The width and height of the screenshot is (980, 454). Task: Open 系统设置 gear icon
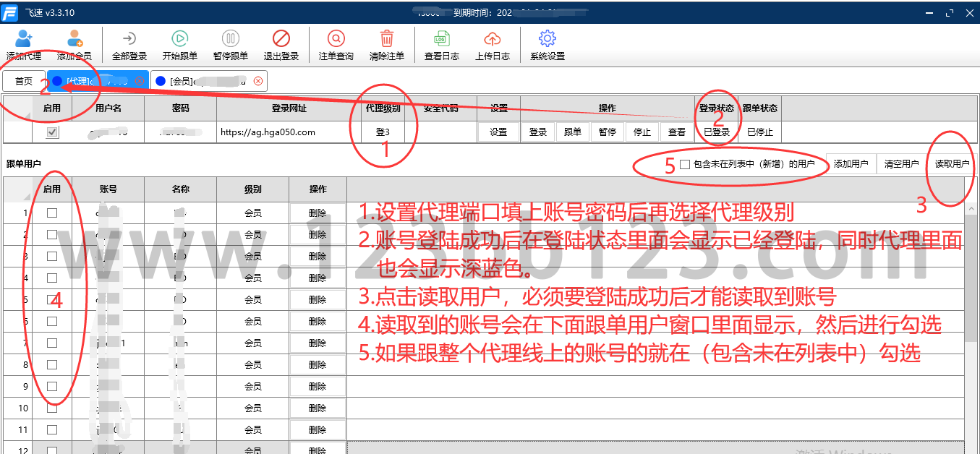pos(547,40)
